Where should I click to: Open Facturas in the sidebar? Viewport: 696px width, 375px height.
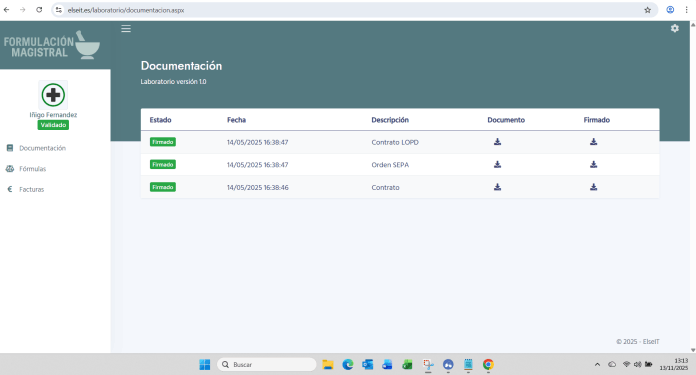(x=32, y=189)
